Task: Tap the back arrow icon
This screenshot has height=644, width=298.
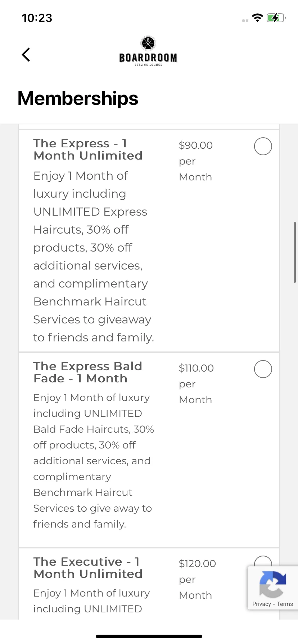Action: click(26, 55)
